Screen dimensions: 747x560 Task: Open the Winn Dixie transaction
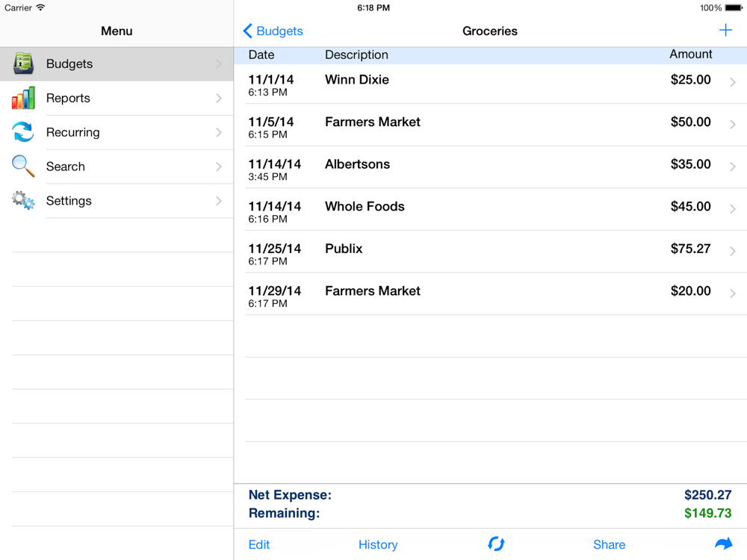click(490, 83)
